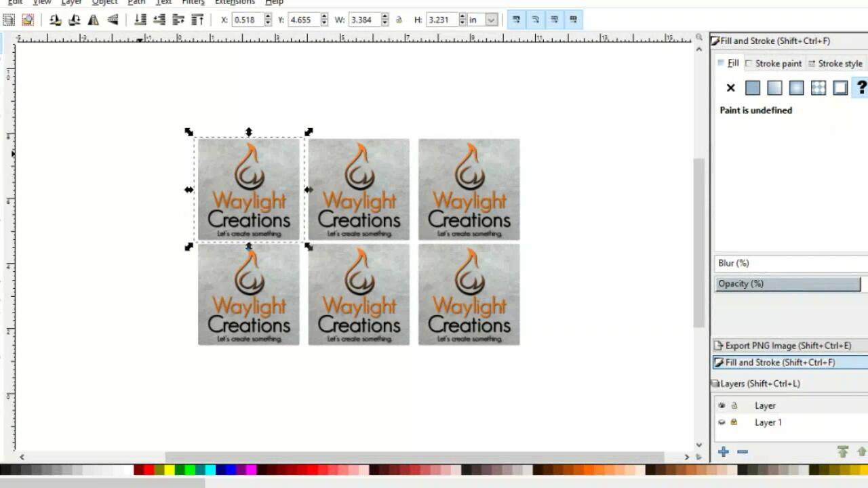Screen dimensions: 868x488
Task: Click Y position stepper arrows
Action: pos(323,20)
